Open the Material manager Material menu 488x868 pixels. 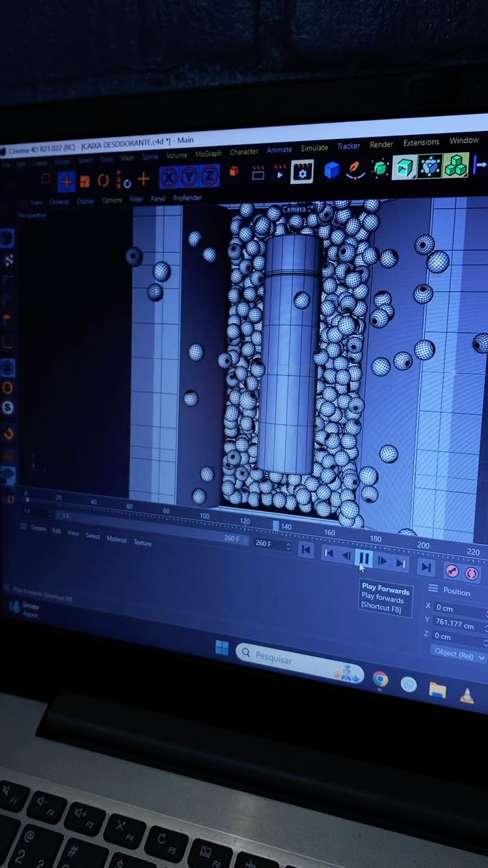click(116, 539)
